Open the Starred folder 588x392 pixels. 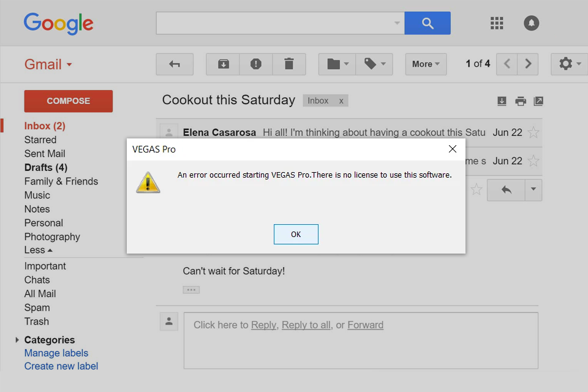point(40,140)
